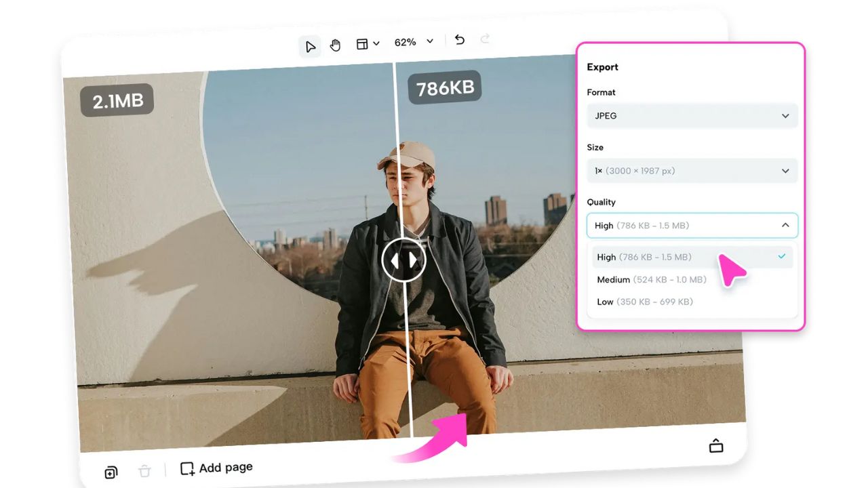Open the share panel via the bottom-right icon
The width and height of the screenshot is (868, 488).
click(716, 445)
